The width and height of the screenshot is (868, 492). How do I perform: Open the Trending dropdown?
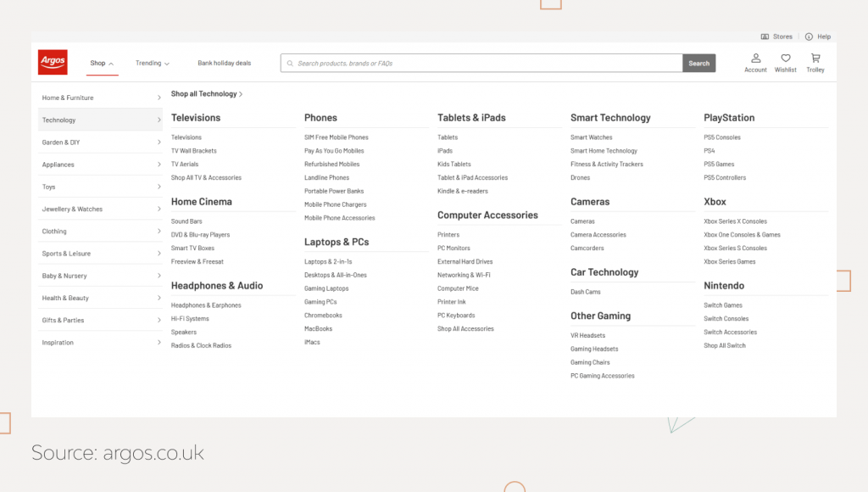point(152,63)
